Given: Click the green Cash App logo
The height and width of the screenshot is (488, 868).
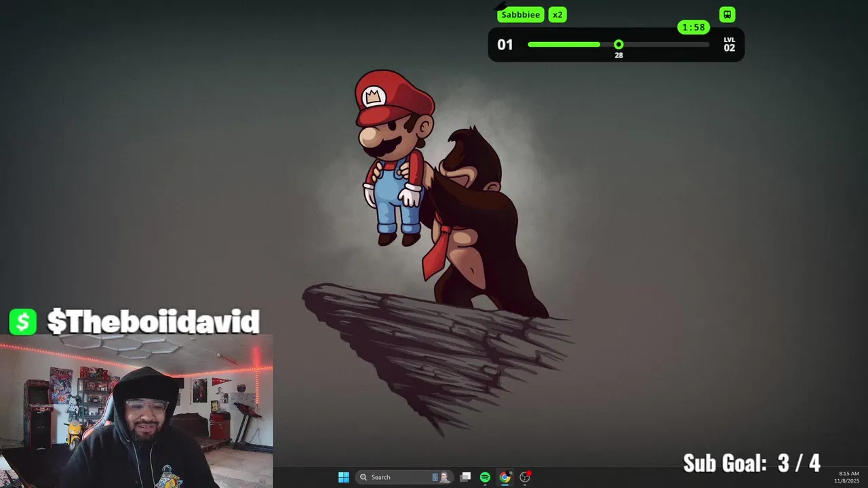Looking at the screenshot, I should click(x=22, y=322).
